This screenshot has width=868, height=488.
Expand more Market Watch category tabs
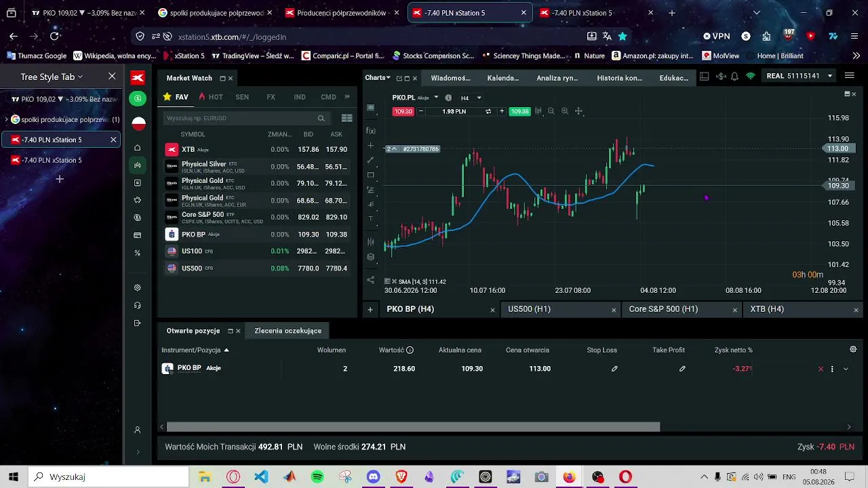[x=347, y=97]
